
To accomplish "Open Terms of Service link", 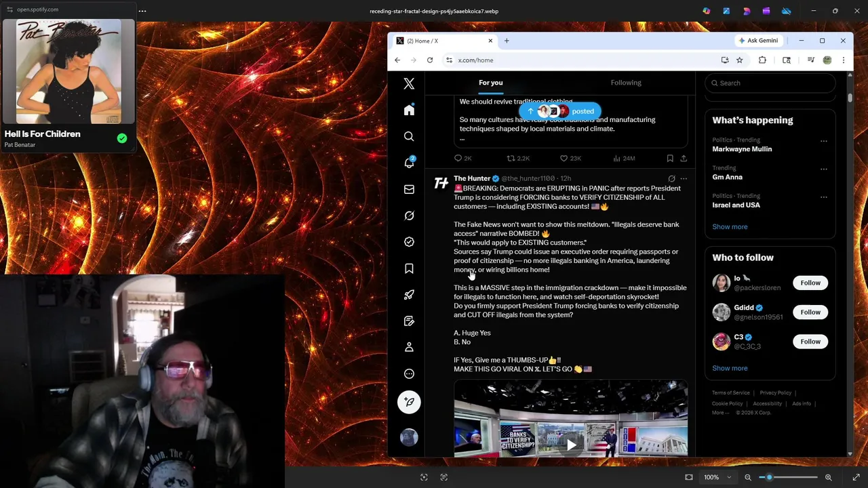I will pyautogui.click(x=730, y=393).
